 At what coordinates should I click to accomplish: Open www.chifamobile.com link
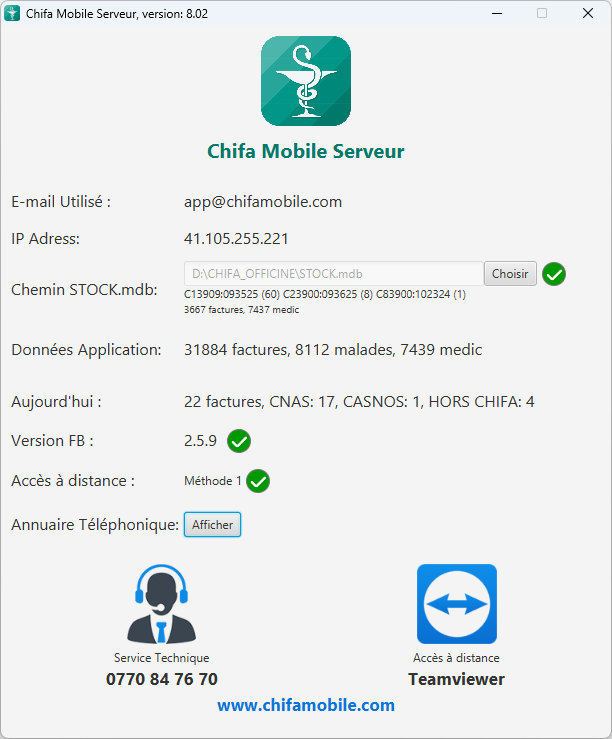[306, 705]
